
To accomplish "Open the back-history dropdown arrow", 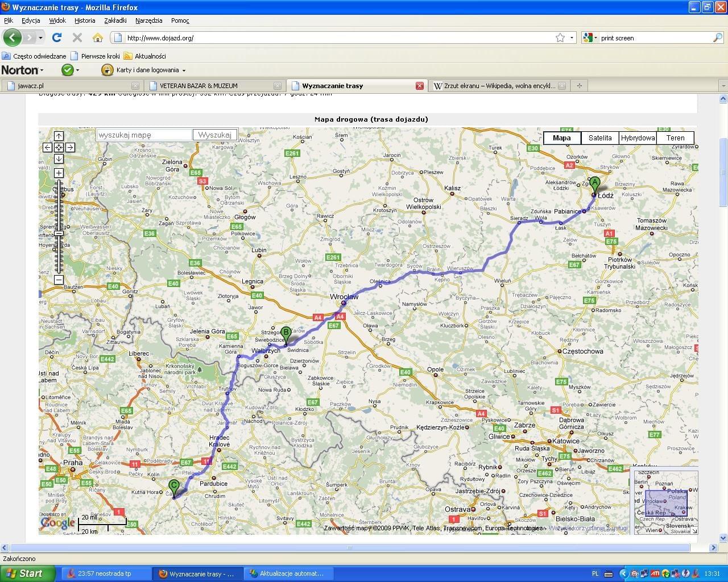I will coord(40,38).
